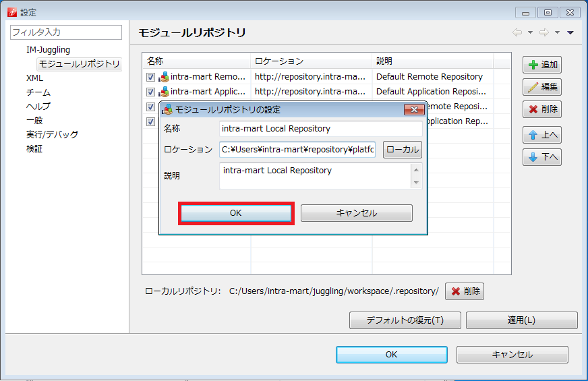
Task: Click the intra-mart Applic... repository icon
Action: (163, 92)
